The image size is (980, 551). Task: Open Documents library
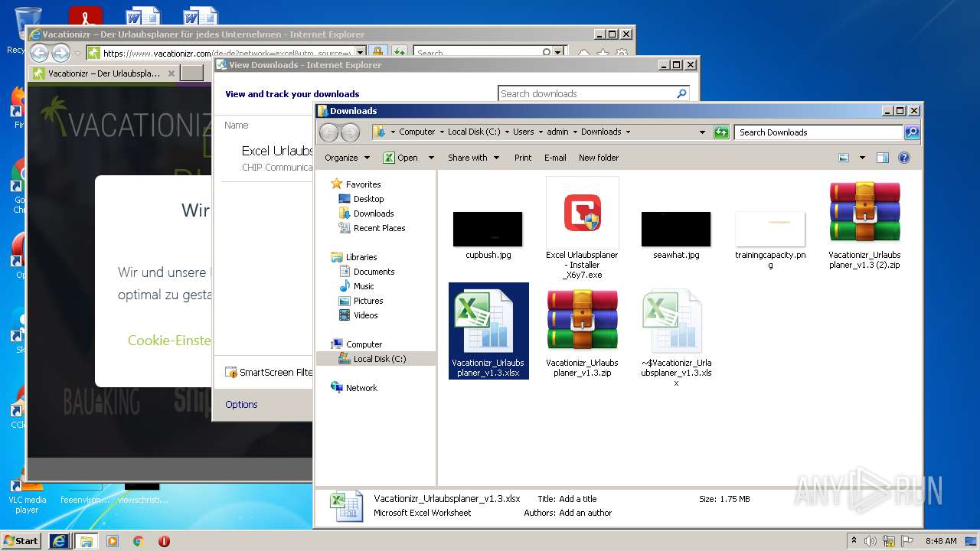374,272
